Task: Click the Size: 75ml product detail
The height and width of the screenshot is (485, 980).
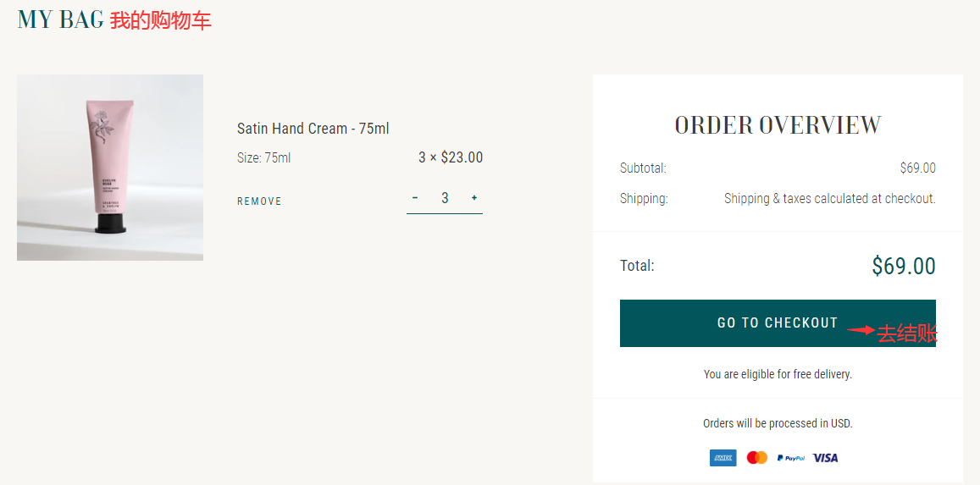Action: click(264, 157)
